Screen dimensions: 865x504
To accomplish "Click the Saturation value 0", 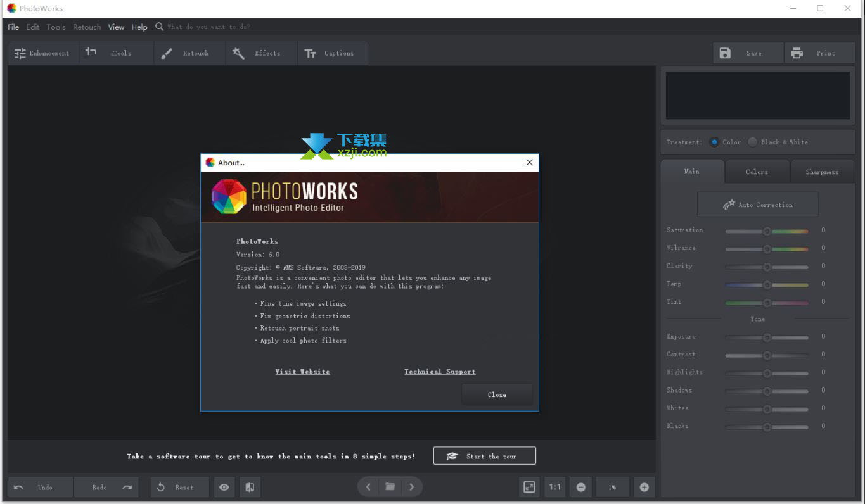I will pyautogui.click(x=823, y=230).
